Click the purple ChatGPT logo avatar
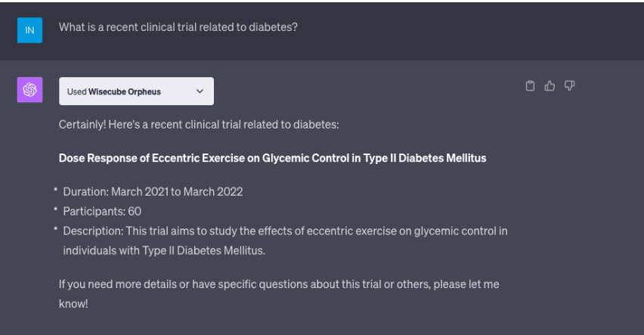Screen dimensions: 644x335 point(29,89)
